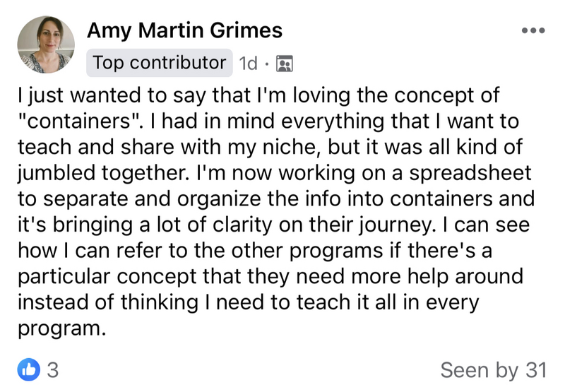Click the group members audience icon
The height and width of the screenshot is (392, 565).
tap(285, 64)
